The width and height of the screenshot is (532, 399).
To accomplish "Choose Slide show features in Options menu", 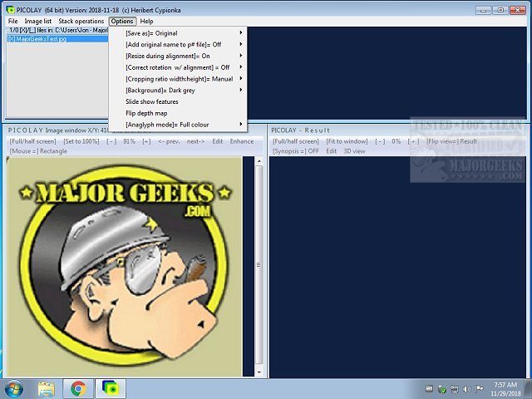I will (x=178, y=101).
